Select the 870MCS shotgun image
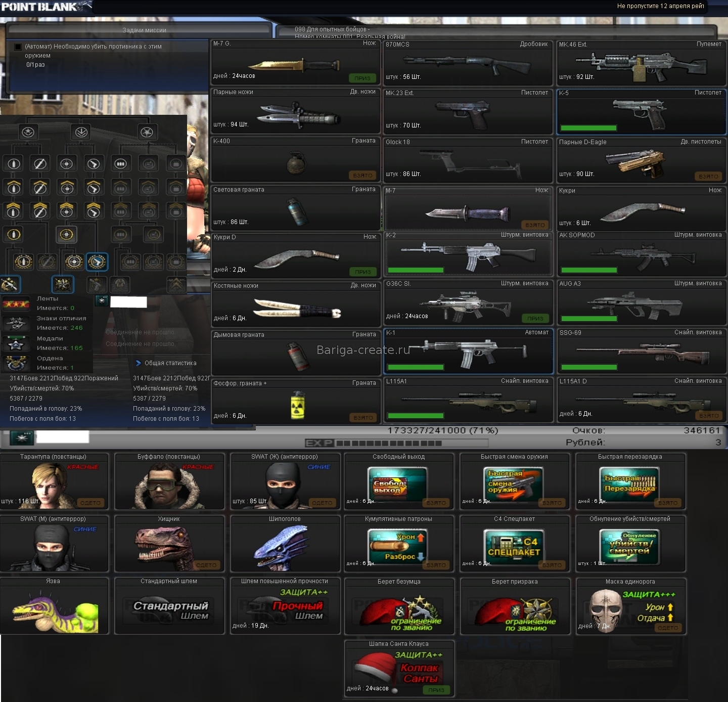 pyautogui.click(x=466, y=64)
